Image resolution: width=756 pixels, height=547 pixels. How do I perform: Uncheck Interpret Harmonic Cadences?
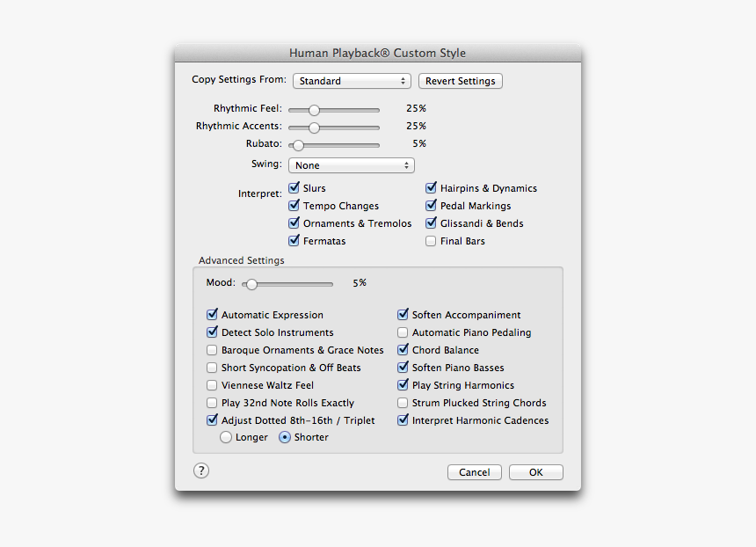tap(403, 420)
